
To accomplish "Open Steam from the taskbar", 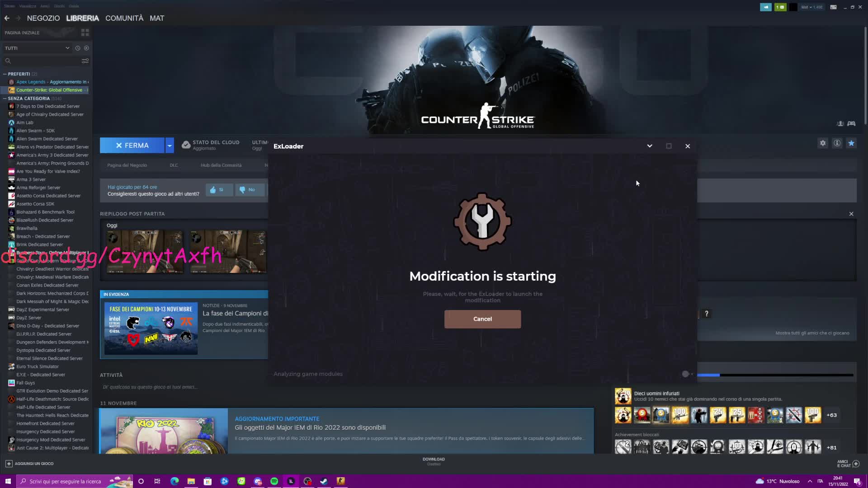I will [324, 481].
